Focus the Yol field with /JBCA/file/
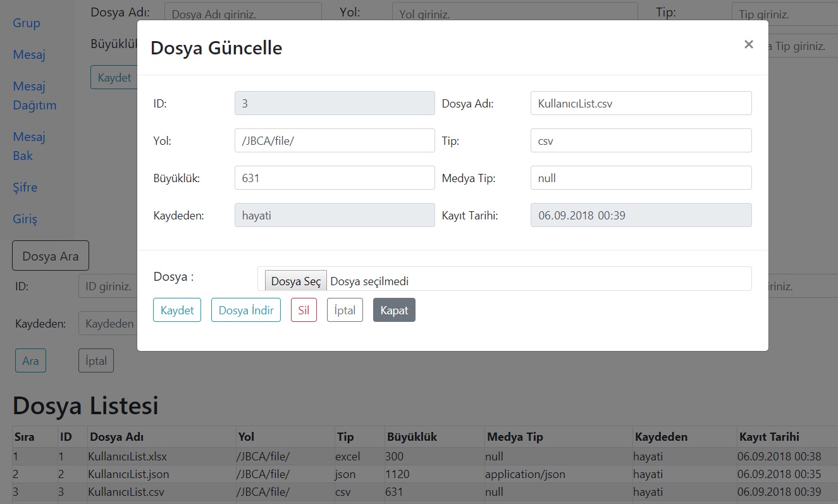 (x=334, y=140)
